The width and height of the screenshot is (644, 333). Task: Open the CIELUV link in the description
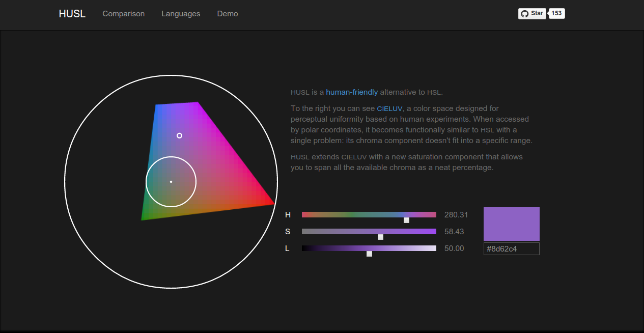tap(389, 108)
